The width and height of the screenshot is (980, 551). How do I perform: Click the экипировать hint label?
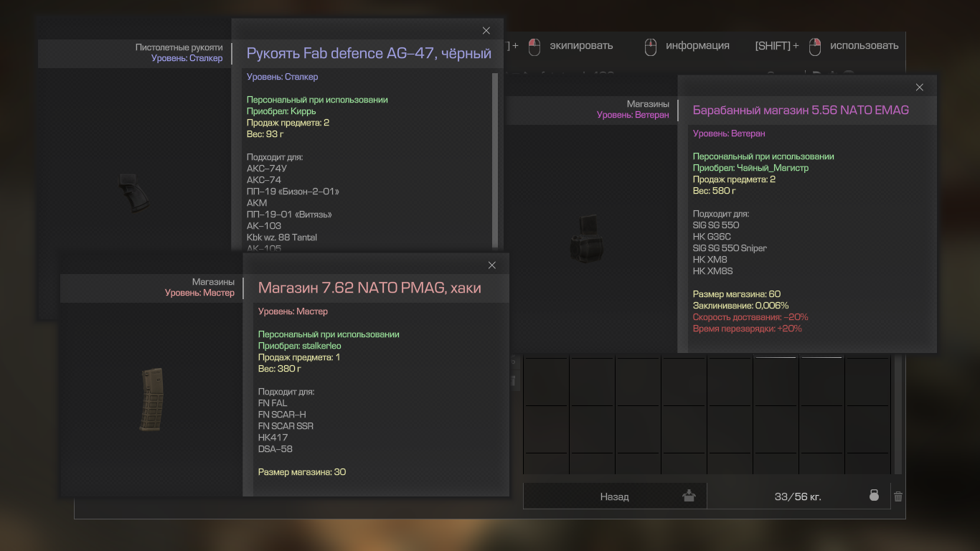tap(581, 46)
